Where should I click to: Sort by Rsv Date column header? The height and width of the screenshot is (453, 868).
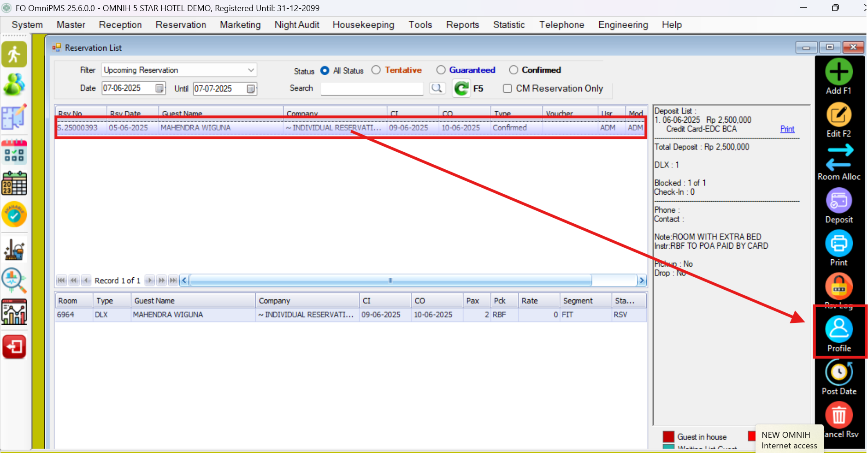[x=132, y=113]
